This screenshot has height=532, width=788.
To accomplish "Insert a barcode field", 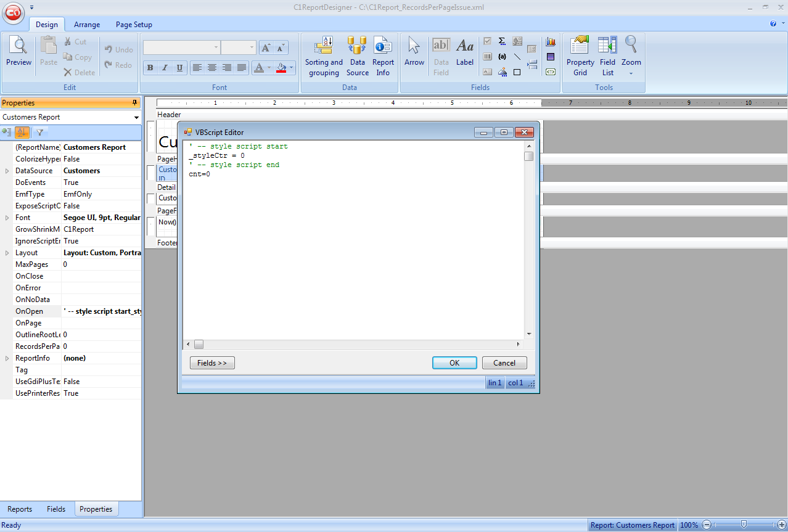I will [487, 57].
